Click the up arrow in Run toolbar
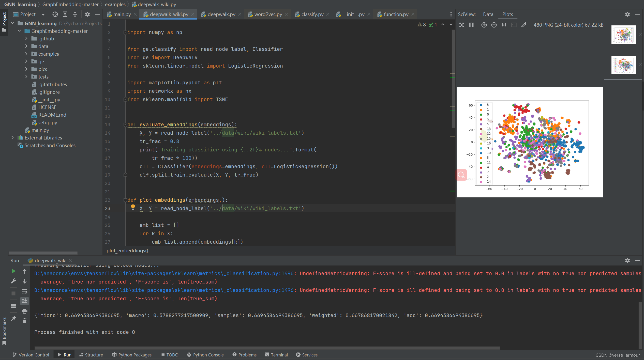The width and height of the screenshot is (644, 360). point(25,271)
